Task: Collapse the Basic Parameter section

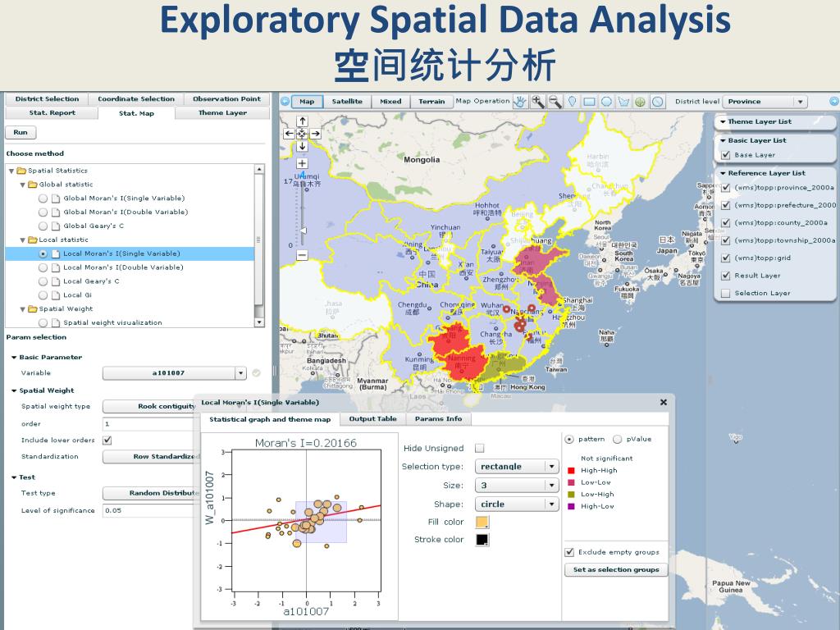Action: [14, 358]
